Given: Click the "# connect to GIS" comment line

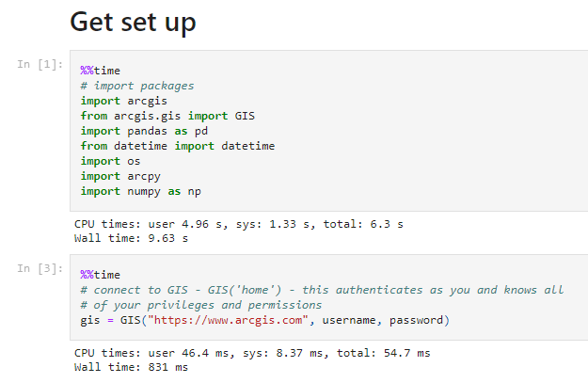Looking at the screenshot, I should 322,290.
